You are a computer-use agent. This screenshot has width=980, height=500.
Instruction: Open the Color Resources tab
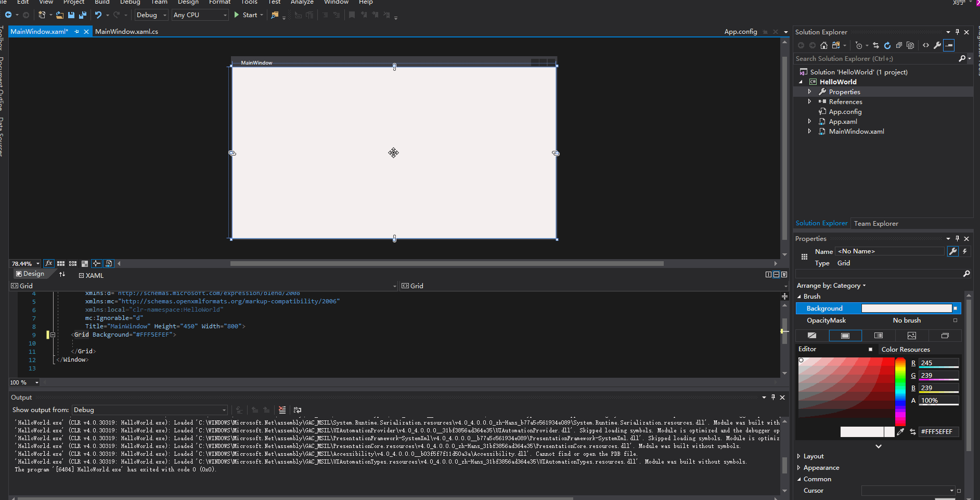coord(906,350)
